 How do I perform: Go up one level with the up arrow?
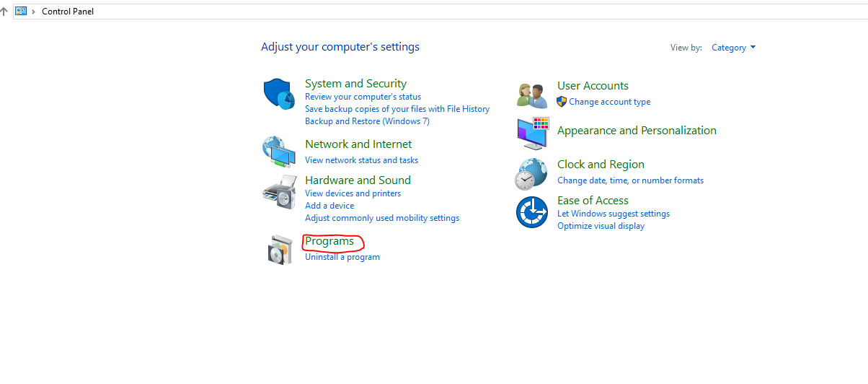tap(4, 11)
